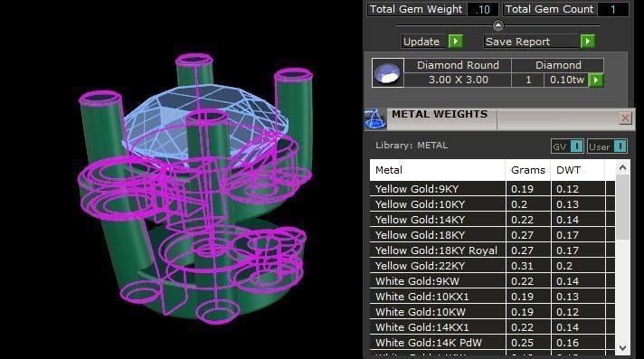The width and height of the screenshot is (644, 359).
Task: Click the Library: METAL label
Action: point(412,146)
